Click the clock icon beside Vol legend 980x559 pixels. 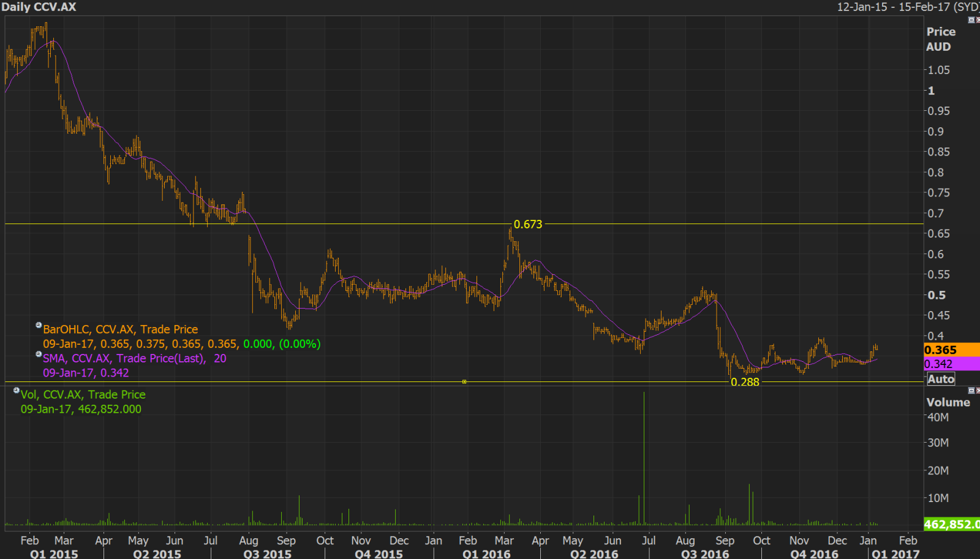[x=17, y=390]
